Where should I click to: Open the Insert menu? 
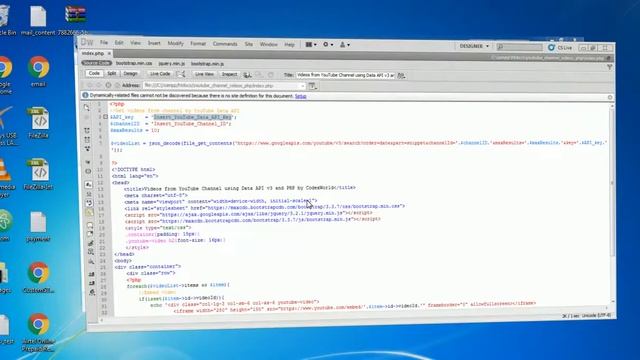click(x=154, y=43)
